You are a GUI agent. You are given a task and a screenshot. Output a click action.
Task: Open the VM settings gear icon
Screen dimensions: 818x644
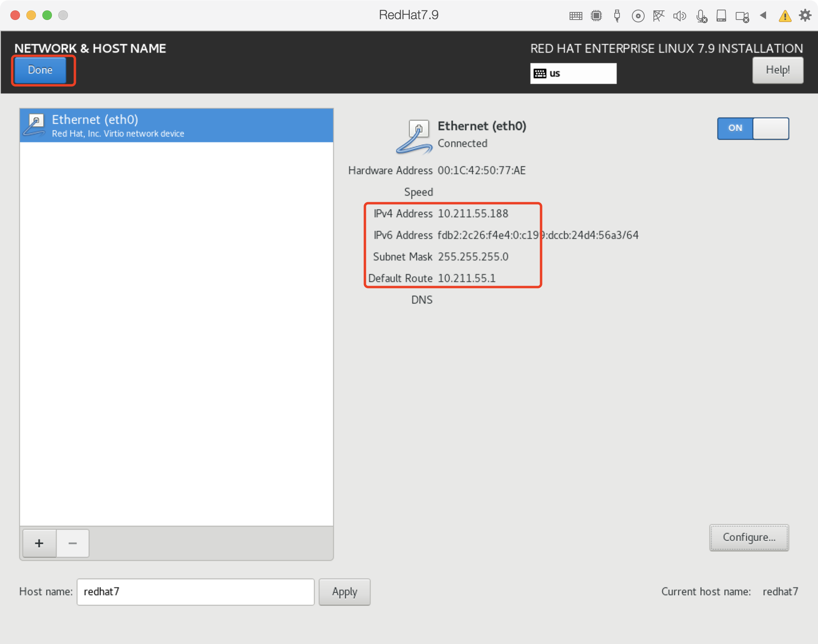pyautogui.click(x=805, y=15)
